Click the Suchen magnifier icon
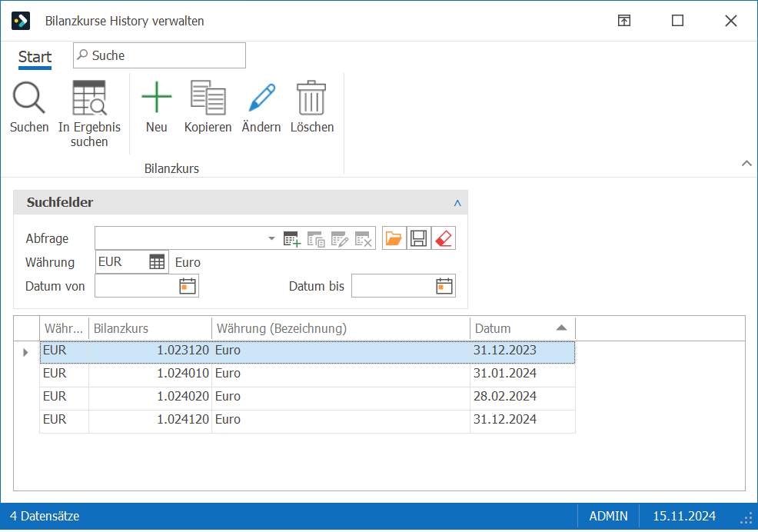The image size is (758, 532). [x=29, y=98]
